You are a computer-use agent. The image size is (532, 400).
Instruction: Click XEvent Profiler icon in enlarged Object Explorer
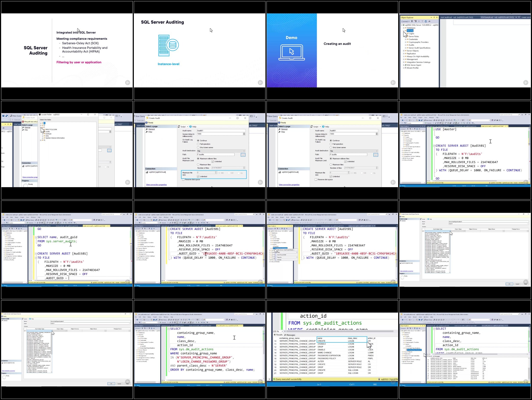(405, 68)
